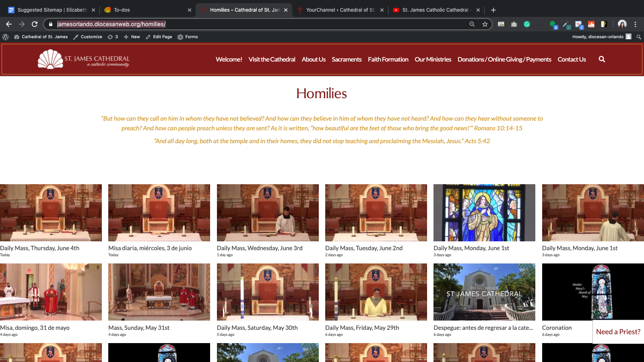
Task: Open the Coronation video thumbnail
Action: click(x=593, y=292)
